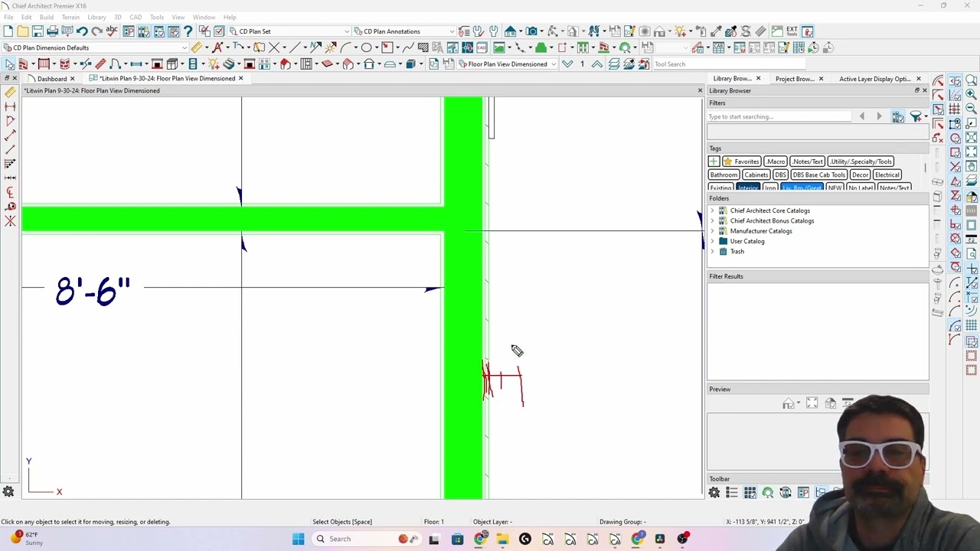Click the Open Plan folder icon

pyautogui.click(x=22, y=31)
